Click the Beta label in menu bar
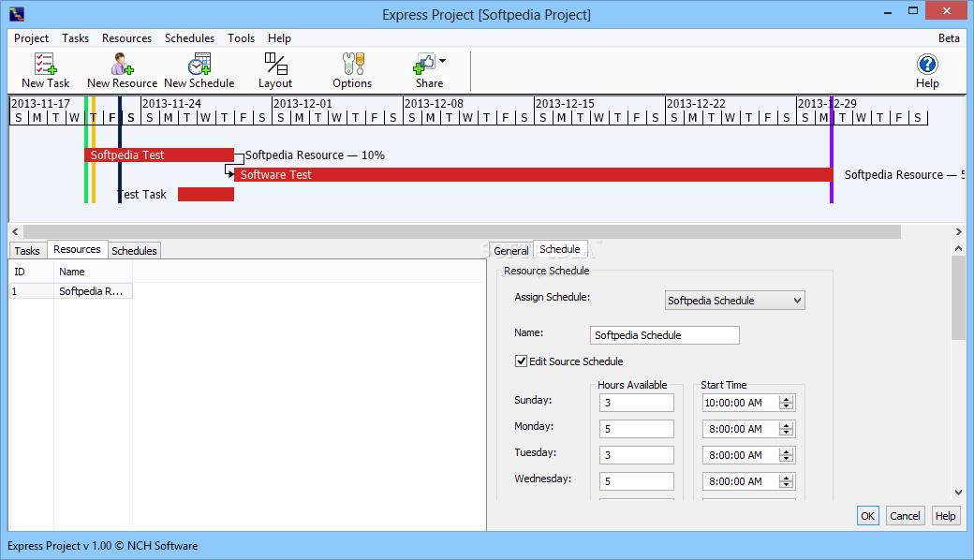The width and height of the screenshot is (974, 560). [949, 38]
